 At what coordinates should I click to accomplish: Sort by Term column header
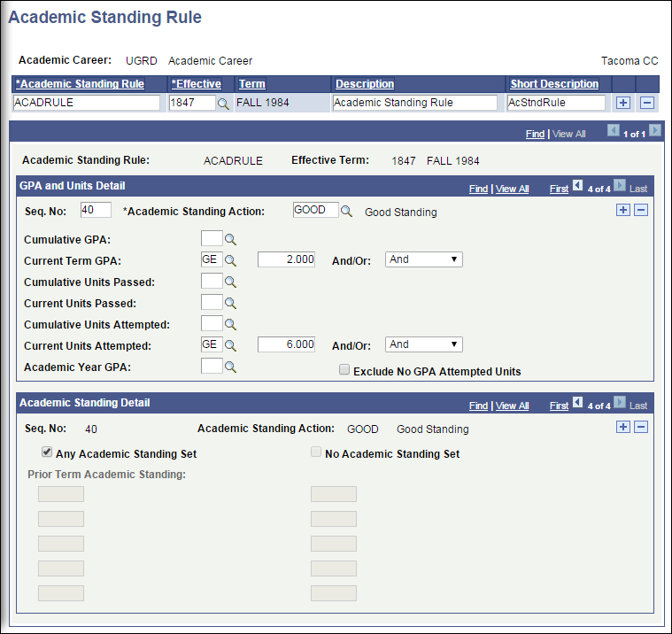[252, 83]
